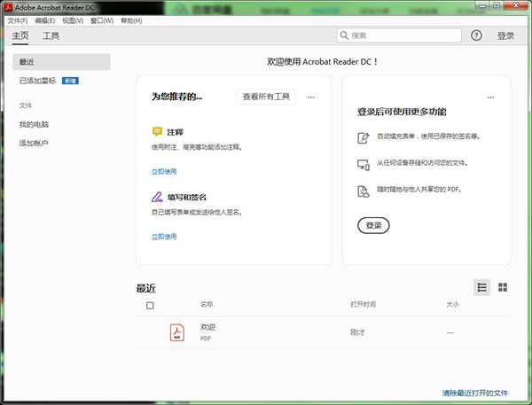The width and height of the screenshot is (532, 405).
Task: Click the 填写和签名 tool title
Action: [187, 197]
